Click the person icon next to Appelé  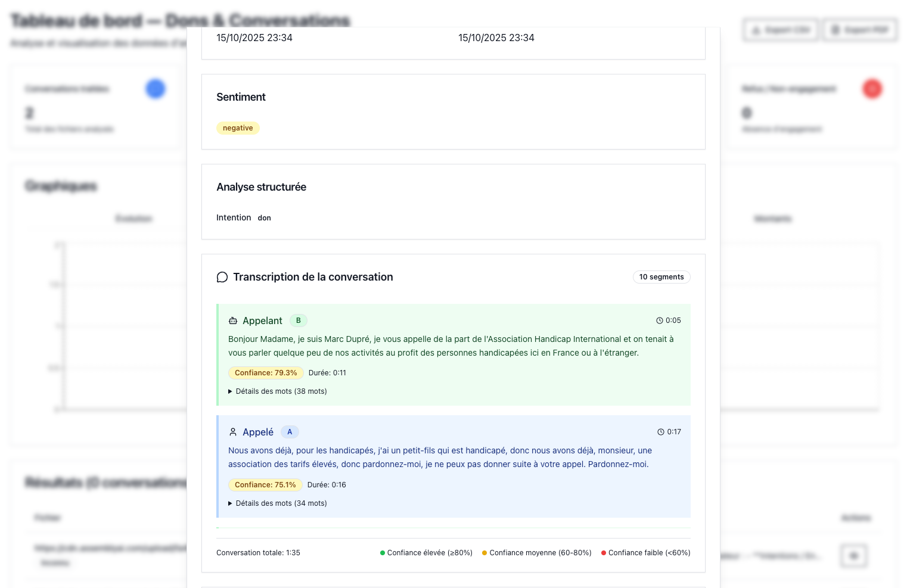(233, 432)
